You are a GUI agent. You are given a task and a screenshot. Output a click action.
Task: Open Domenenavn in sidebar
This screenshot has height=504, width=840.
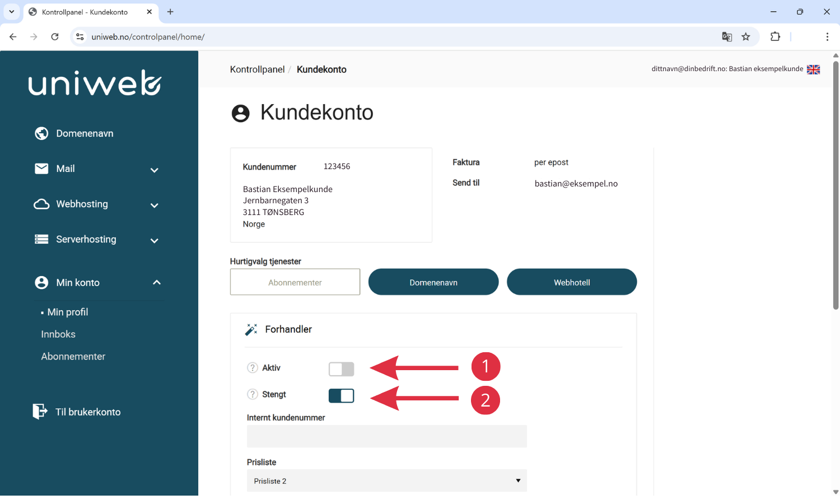[85, 133]
